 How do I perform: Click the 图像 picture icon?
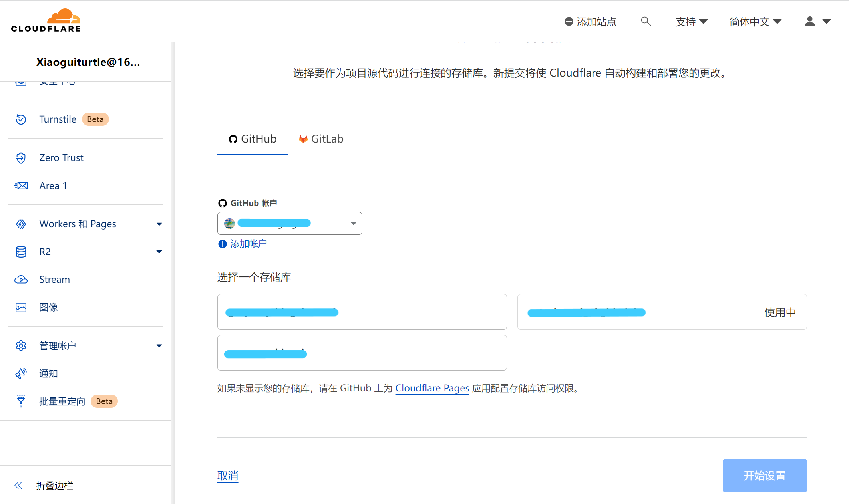click(21, 308)
